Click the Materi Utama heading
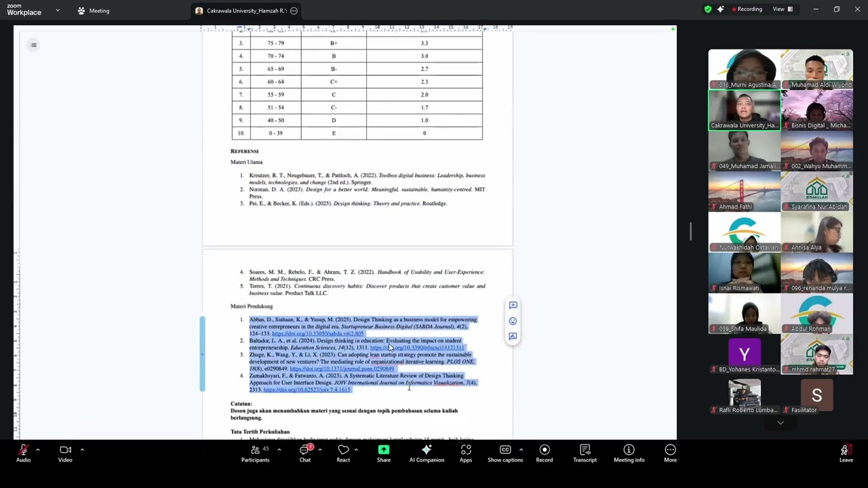Screen dimensions: 868x488 click(x=246, y=162)
